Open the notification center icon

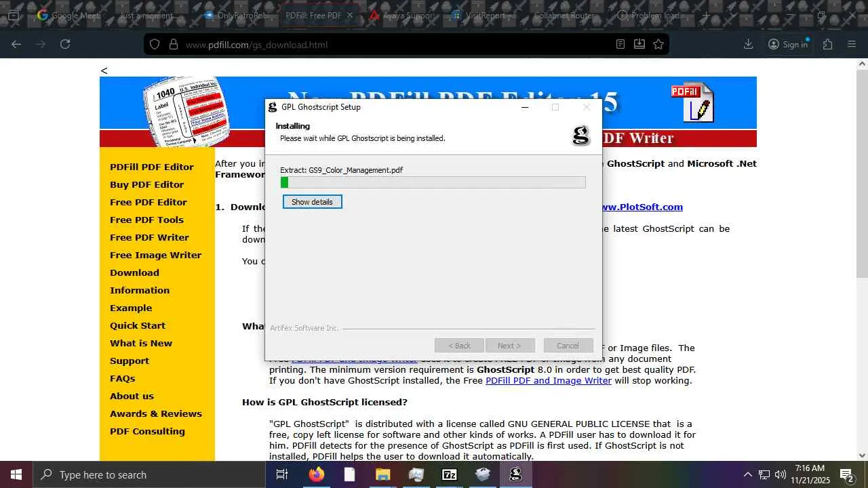click(x=846, y=474)
